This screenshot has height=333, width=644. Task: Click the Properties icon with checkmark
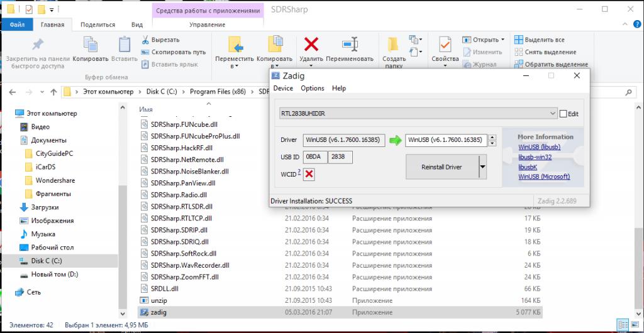445,45
